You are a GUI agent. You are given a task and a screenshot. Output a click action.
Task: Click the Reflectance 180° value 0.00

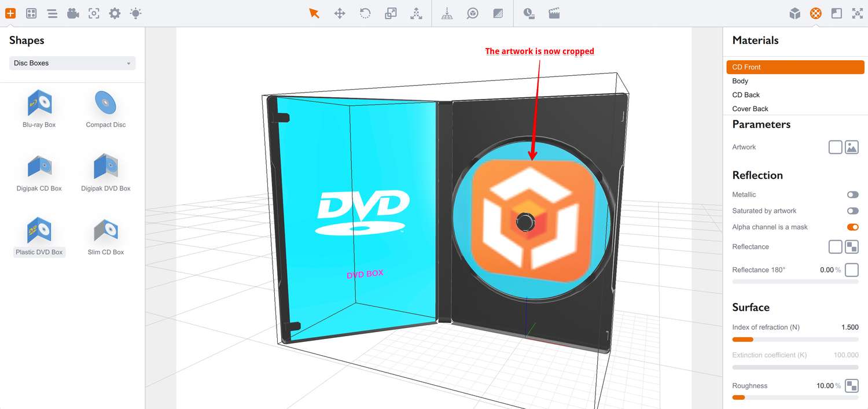(827, 270)
